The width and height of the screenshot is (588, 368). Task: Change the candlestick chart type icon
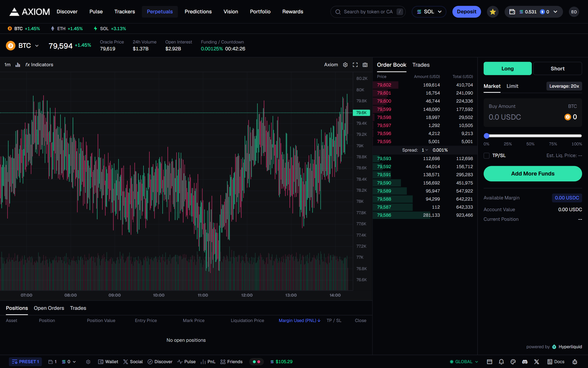(x=18, y=65)
